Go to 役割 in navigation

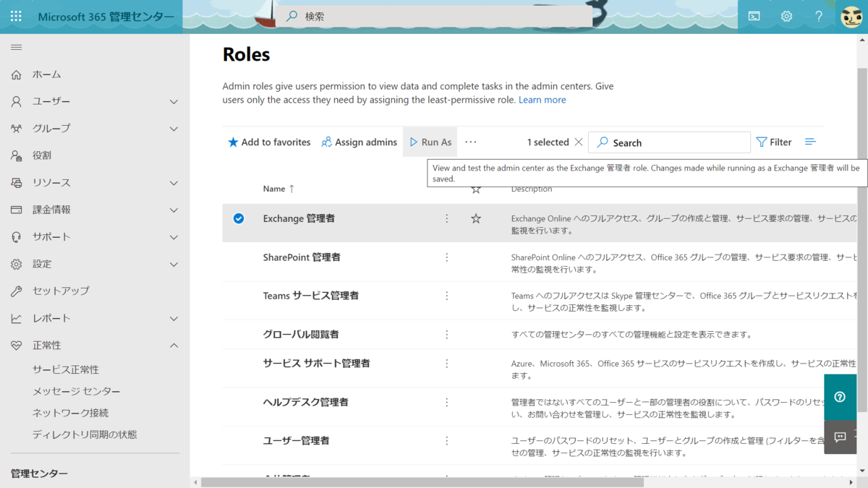tap(42, 155)
